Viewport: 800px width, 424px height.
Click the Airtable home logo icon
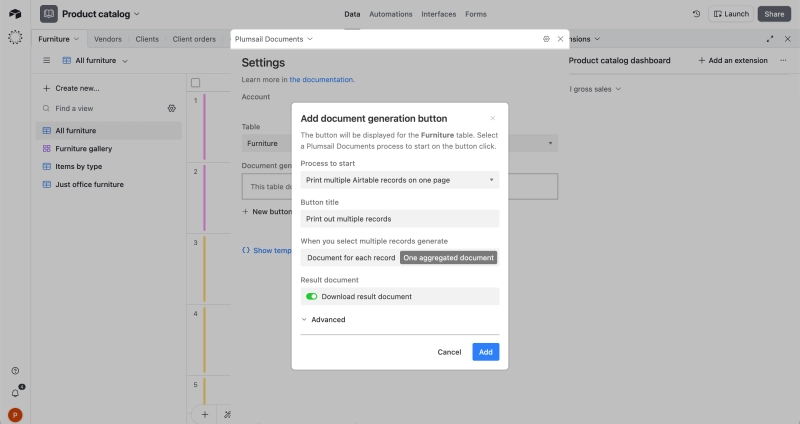point(15,14)
